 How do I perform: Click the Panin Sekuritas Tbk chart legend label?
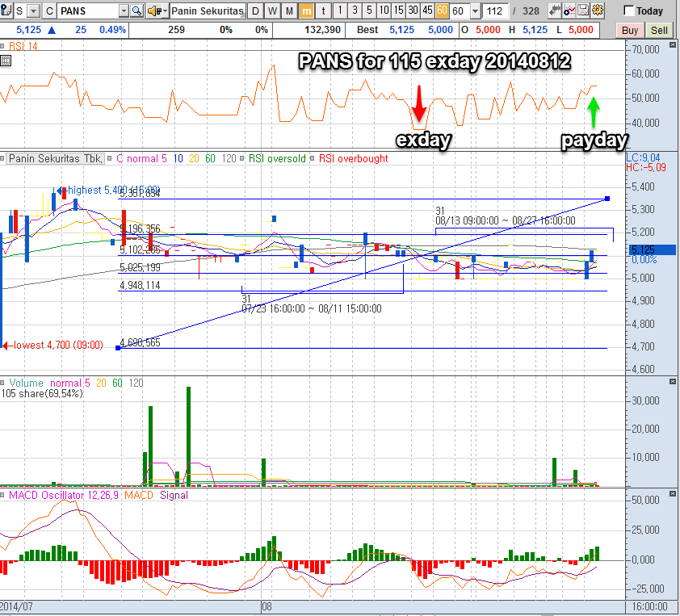pyautogui.click(x=56, y=159)
